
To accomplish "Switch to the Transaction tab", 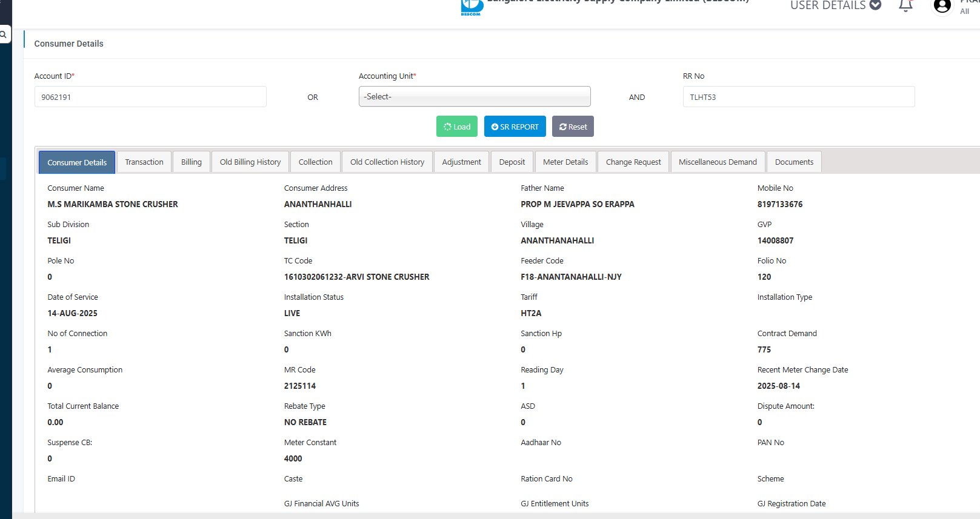I will pos(144,162).
